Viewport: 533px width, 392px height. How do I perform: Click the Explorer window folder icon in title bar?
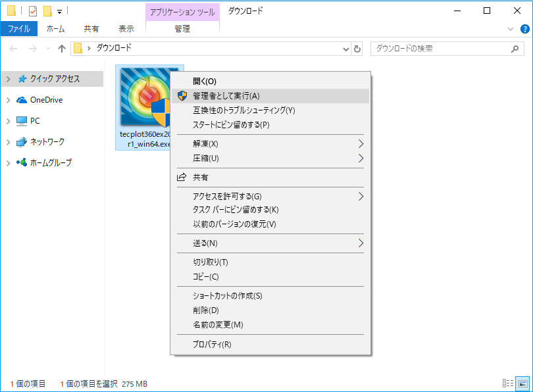click(x=11, y=11)
